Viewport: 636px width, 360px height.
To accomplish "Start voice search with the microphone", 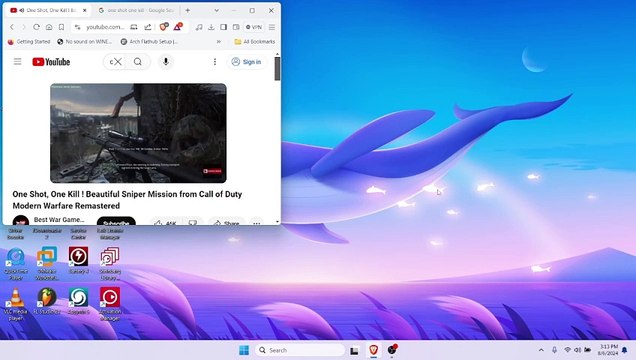I will tap(165, 62).
